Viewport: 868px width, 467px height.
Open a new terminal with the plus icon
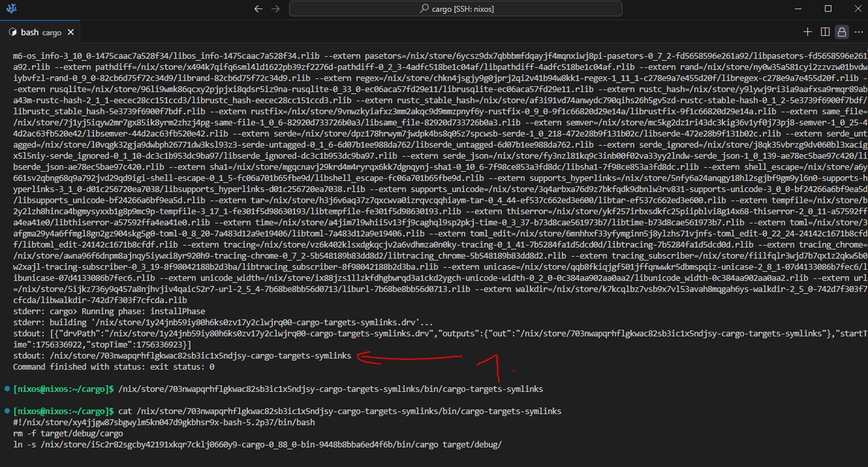[807, 32]
